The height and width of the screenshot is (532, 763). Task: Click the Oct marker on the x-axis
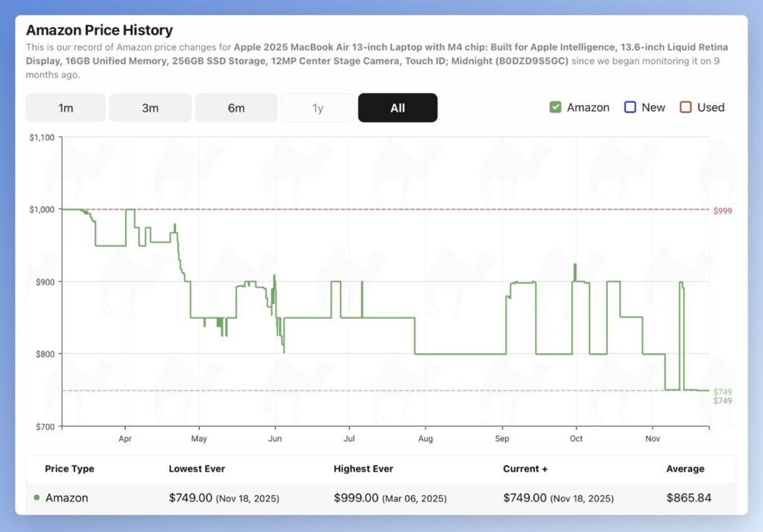tap(575, 439)
